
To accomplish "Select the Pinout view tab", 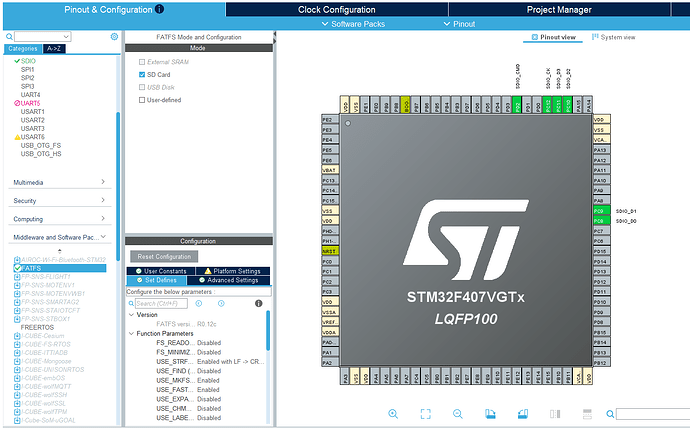I will coord(553,37).
